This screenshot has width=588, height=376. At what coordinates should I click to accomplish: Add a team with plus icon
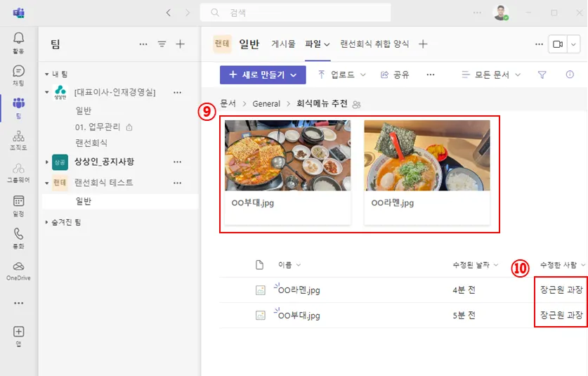click(180, 44)
